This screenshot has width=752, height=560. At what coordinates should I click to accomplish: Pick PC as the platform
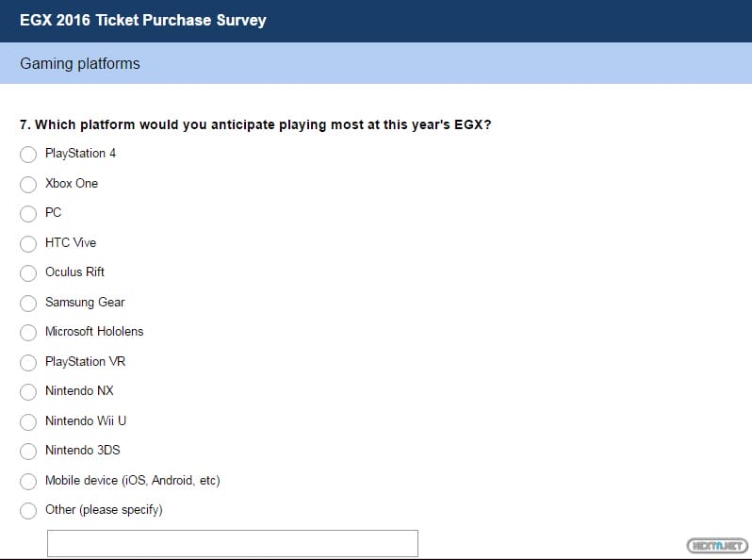pos(28,214)
